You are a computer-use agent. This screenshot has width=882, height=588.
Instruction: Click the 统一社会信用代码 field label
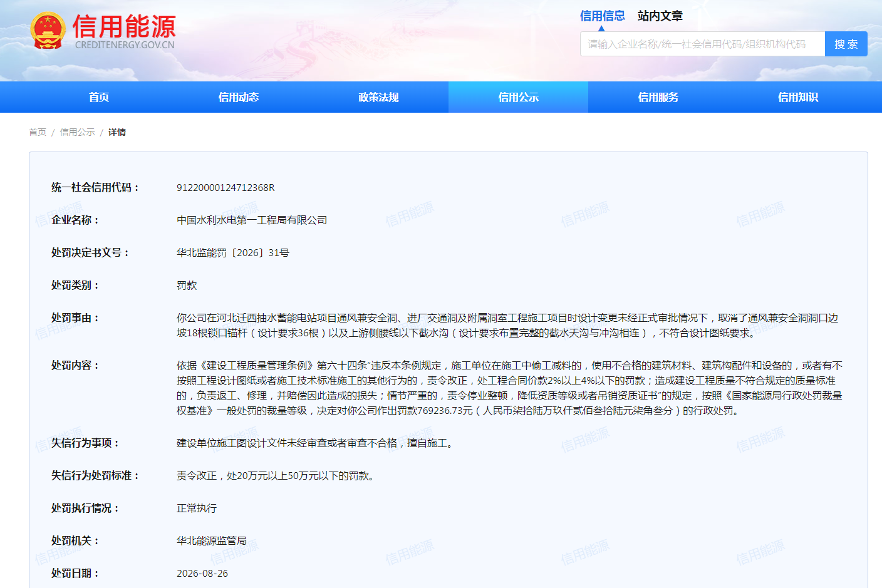(95, 188)
